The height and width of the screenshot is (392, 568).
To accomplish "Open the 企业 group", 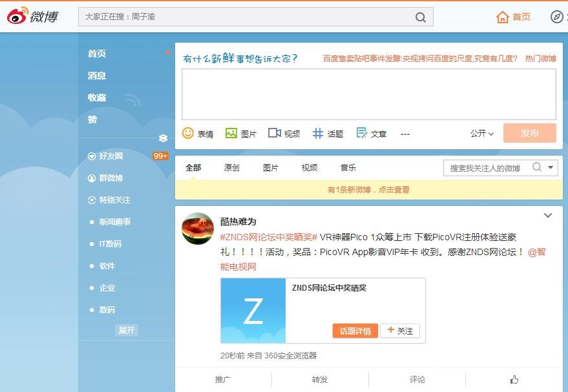I will pos(107,288).
